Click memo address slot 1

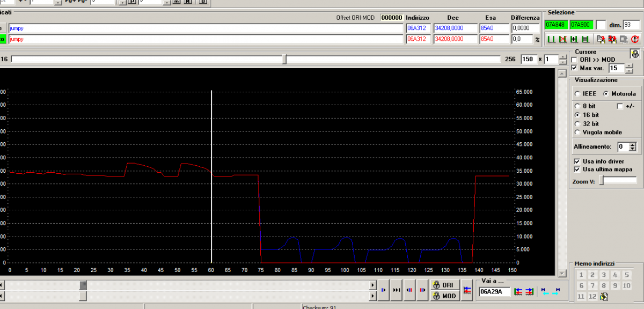click(x=581, y=275)
